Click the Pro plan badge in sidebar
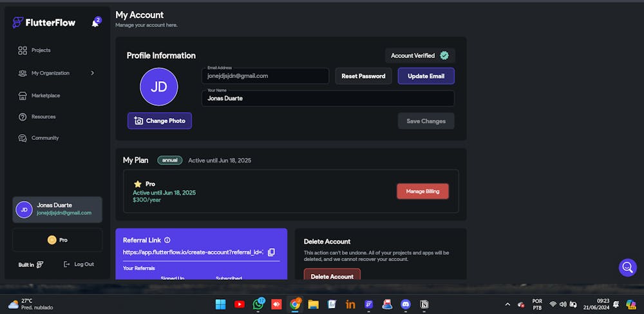This screenshot has width=644, height=314. coord(57,240)
